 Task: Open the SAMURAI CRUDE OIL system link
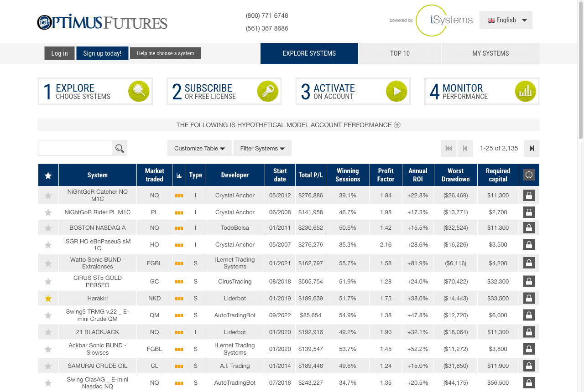(x=98, y=366)
